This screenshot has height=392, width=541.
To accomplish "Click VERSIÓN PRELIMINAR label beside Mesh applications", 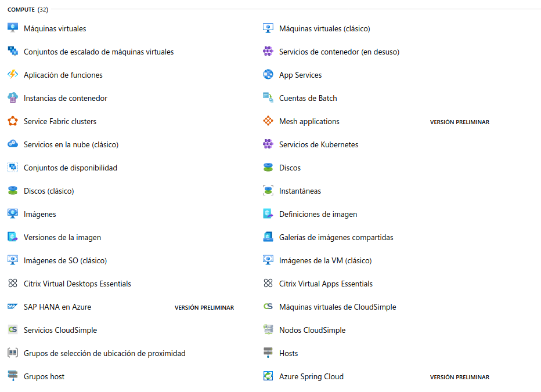I will pos(460,122).
